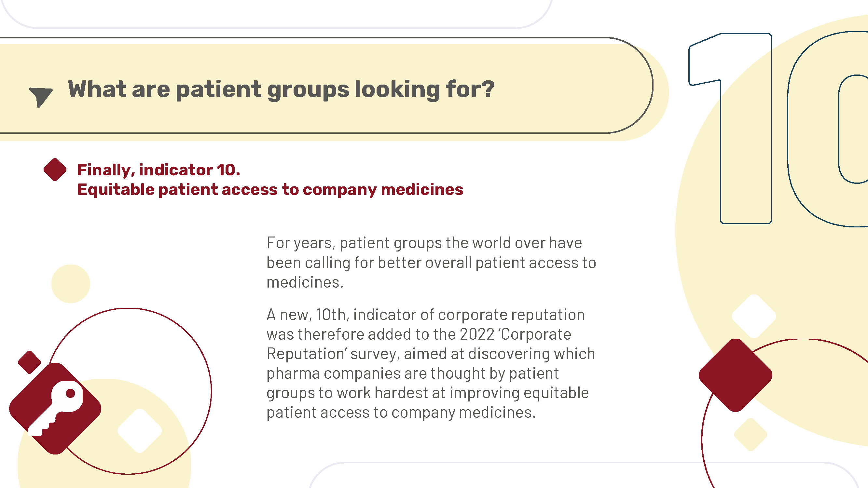Screen dimensions: 868x488
Task: Click the '2022 Corporate Reputation survey' text
Action: 419,344
